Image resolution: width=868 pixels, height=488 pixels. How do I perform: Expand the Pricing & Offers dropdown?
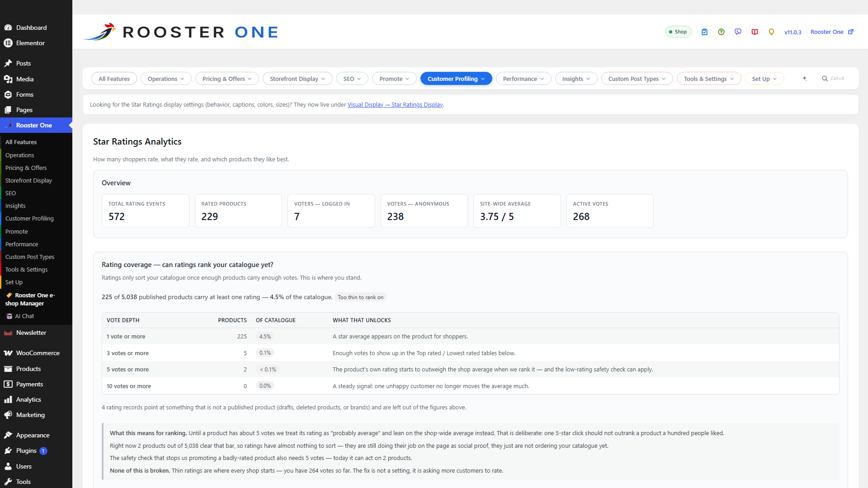coord(227,79)
